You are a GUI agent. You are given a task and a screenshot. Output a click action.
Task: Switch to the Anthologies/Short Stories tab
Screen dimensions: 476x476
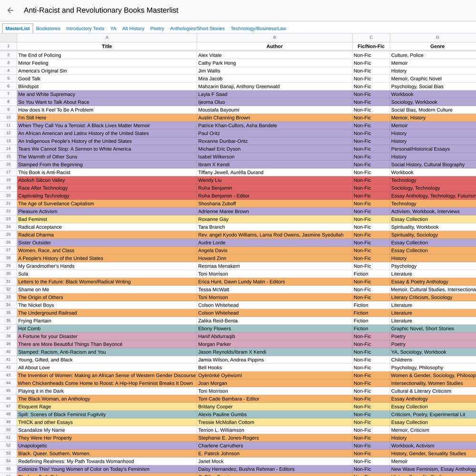198,29
